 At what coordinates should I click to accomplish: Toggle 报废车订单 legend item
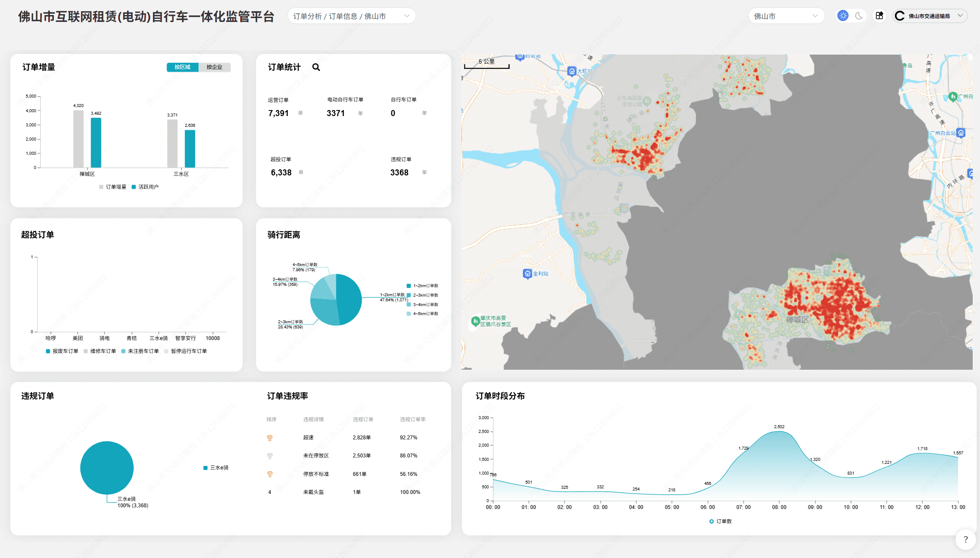(62, 351)
